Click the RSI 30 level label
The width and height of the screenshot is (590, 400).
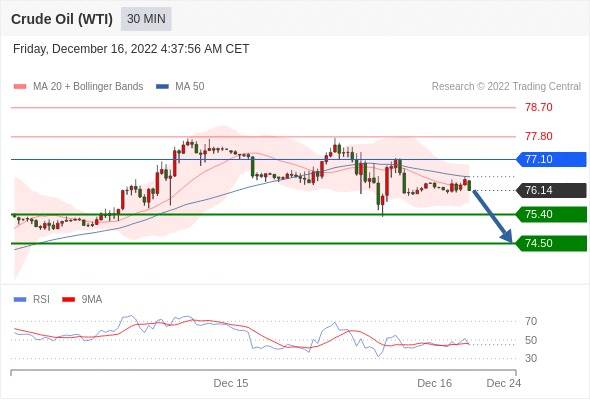pyautogui.click(x=531, y=358)
